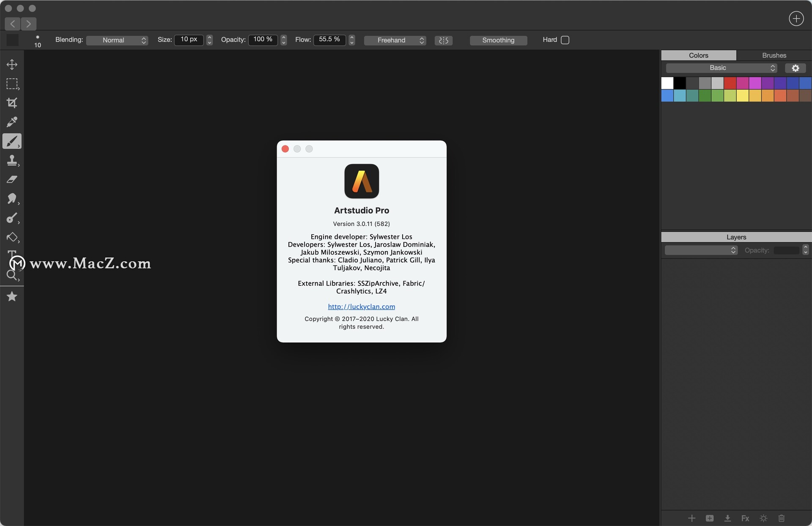Viewport: 812px width, 526px height.
Task: Pick the black color swatch
Action: pos(680,83)
